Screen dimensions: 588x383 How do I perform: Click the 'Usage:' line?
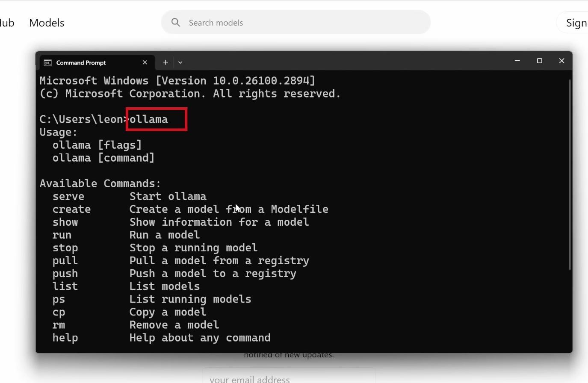[59, 133]
